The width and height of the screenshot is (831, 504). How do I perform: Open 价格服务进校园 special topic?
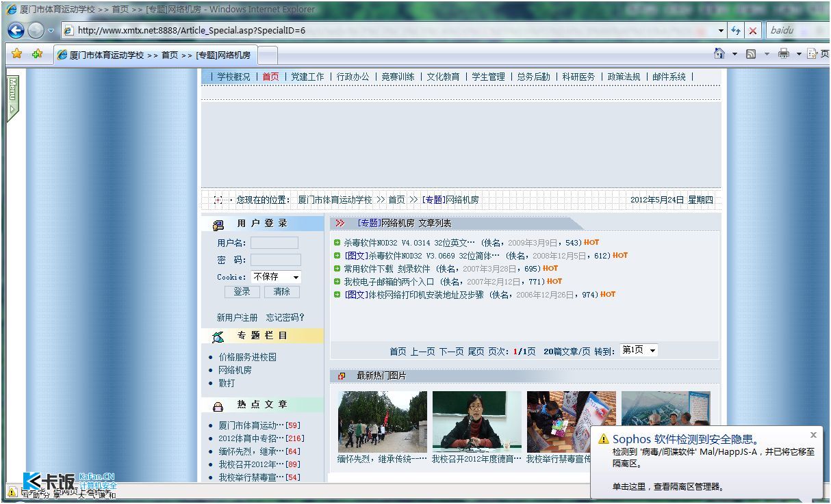(247, 357)
